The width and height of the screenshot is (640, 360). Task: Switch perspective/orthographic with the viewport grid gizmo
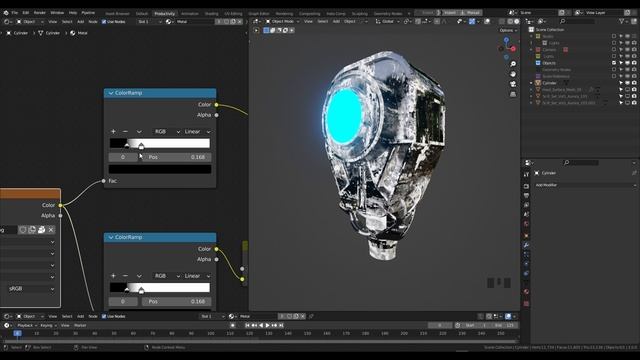(513, 94)
